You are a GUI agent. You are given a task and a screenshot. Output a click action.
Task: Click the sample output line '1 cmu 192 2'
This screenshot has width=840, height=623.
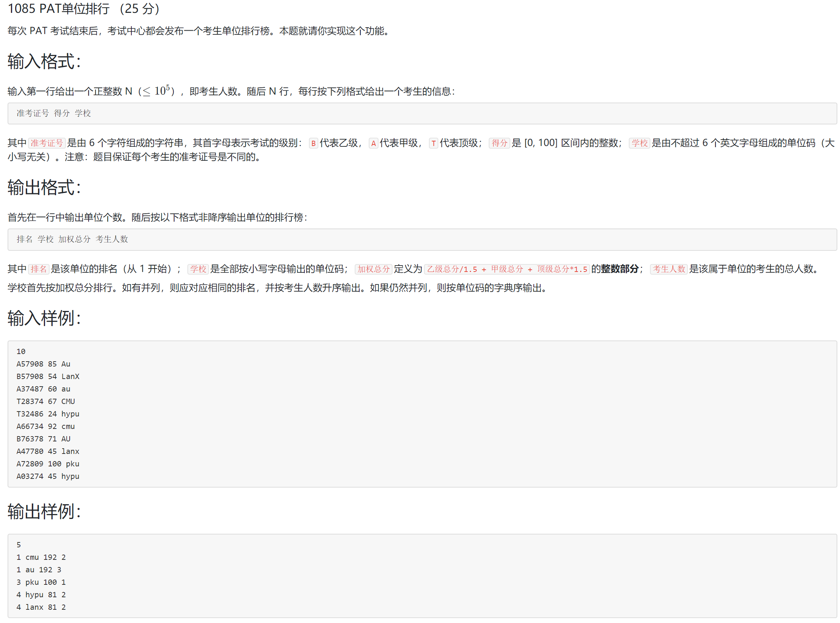(x=41, y=557)
